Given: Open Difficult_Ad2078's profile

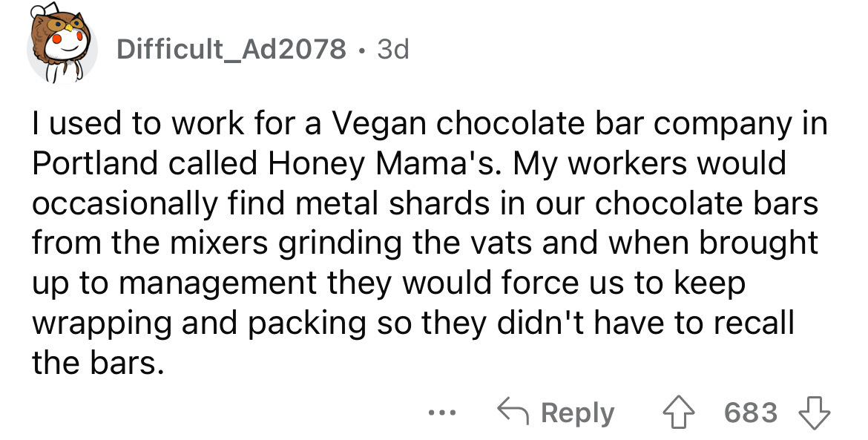Looking at the screenshot, I should [x=231, y=49].
